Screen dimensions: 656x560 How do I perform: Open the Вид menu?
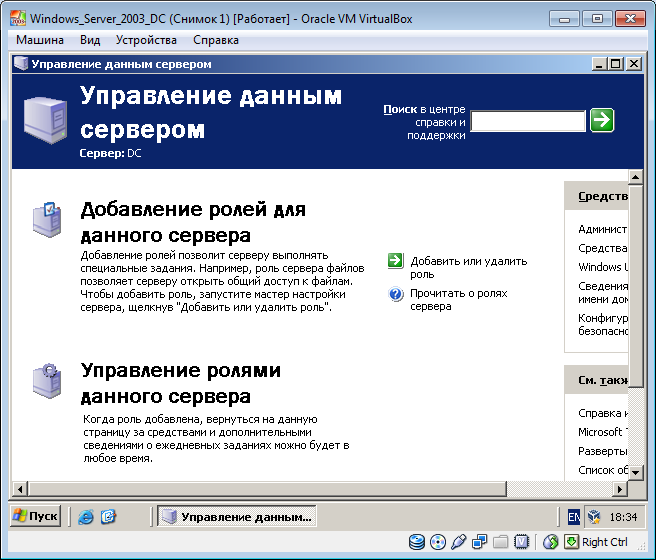coord(90,40)
